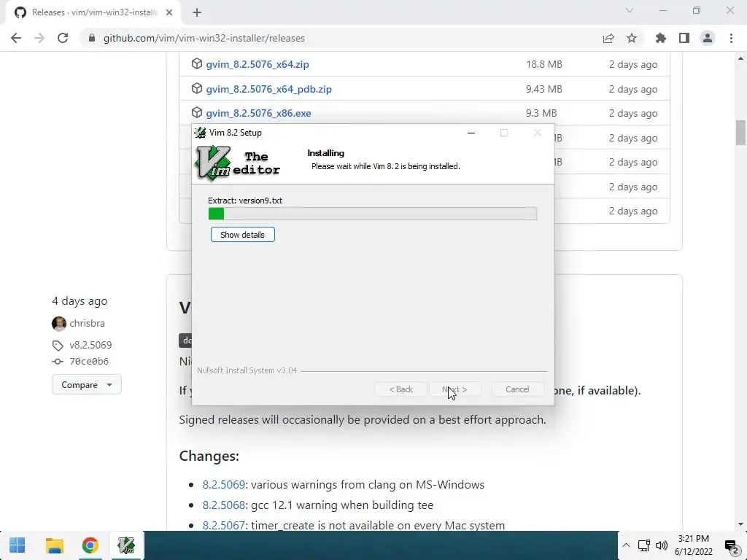
Task: Click 'Extract: version9.txt' status text
Action: point(245,201)
